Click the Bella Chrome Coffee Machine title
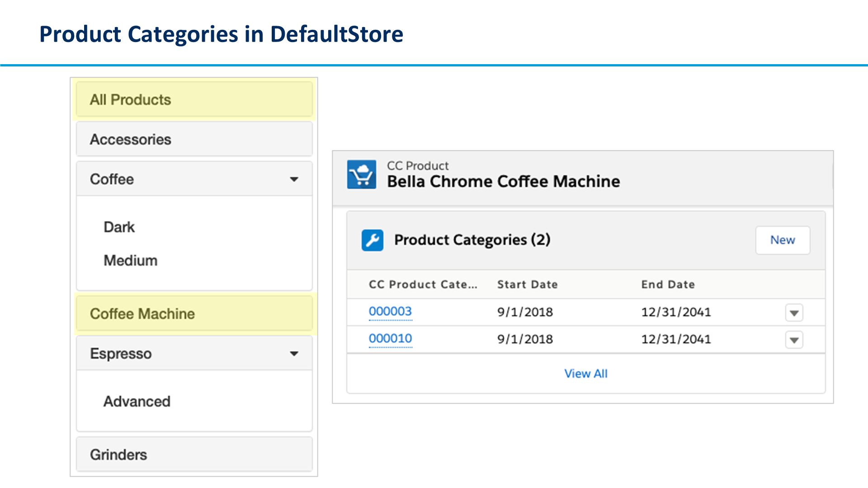 click(x=503, y=181)
